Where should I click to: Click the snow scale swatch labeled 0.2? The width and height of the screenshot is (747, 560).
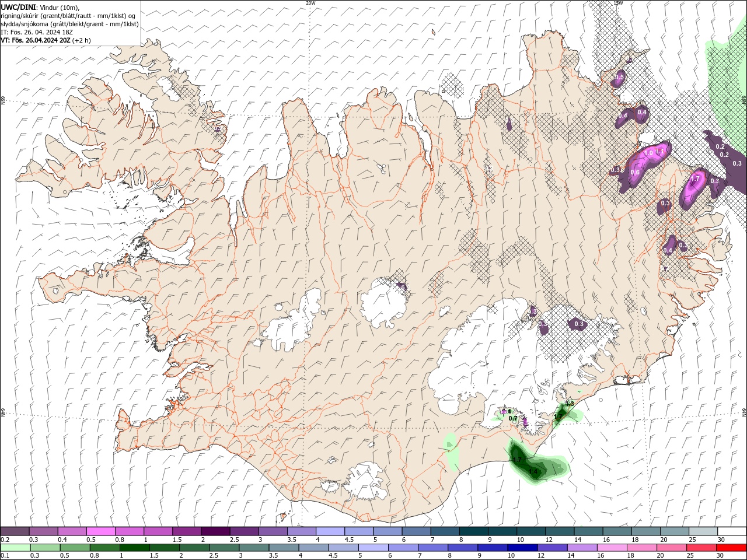pyautogui.click(x=15, y=531)
